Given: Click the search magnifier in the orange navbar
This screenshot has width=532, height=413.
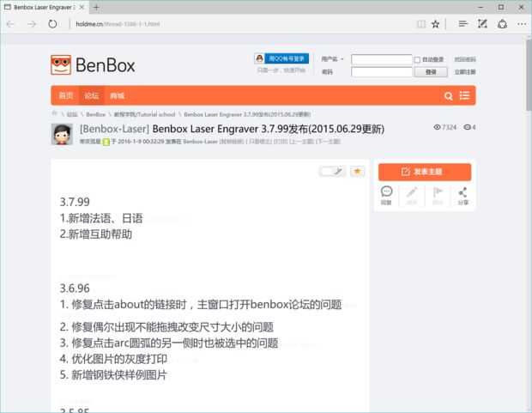Looking at the screenshot, I should click(x=448, y=96).
